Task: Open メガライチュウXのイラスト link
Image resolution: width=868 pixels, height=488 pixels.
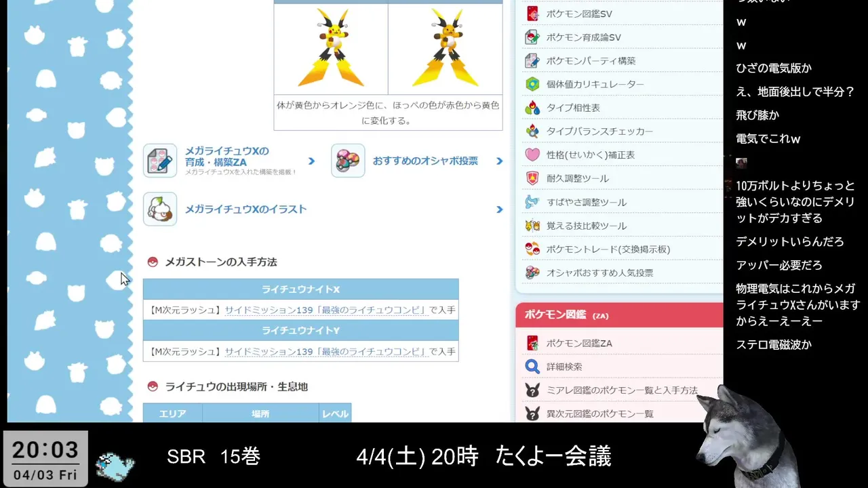Action: pyautogui.click(x=245, y=209)
